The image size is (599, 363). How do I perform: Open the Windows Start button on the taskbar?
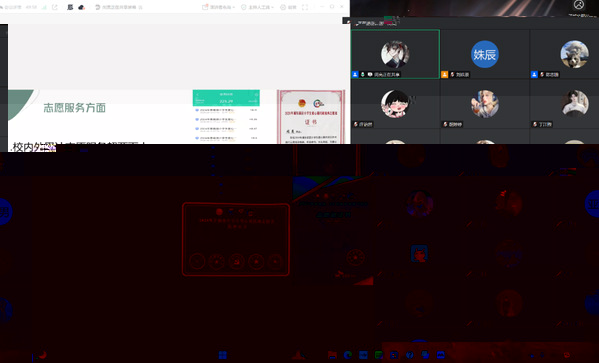pyautogui.click(x=223, y=355)
